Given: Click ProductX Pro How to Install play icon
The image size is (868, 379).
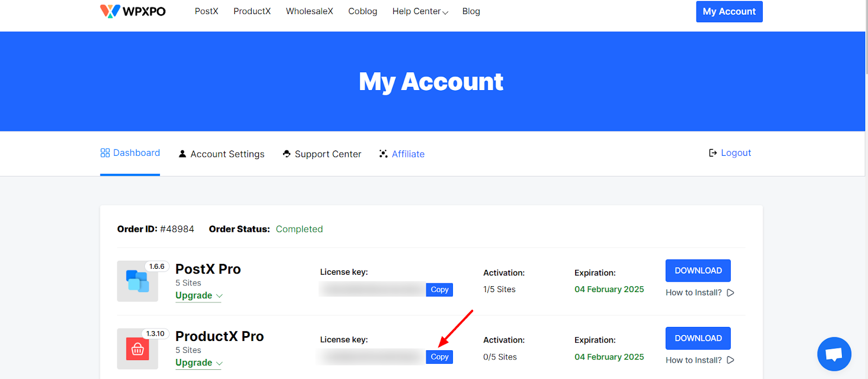Looking at the screenshot, I should coord(730,360).
